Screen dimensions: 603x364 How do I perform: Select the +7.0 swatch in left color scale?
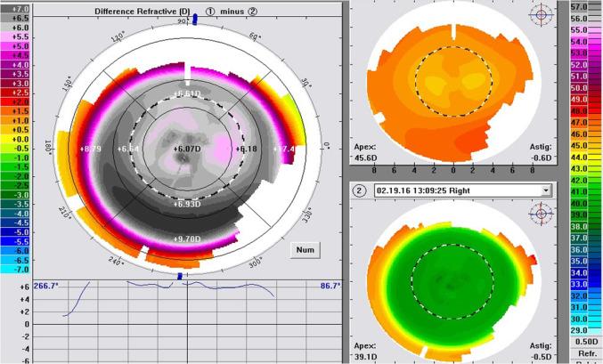pyautogui.click(x=16, y=6)
